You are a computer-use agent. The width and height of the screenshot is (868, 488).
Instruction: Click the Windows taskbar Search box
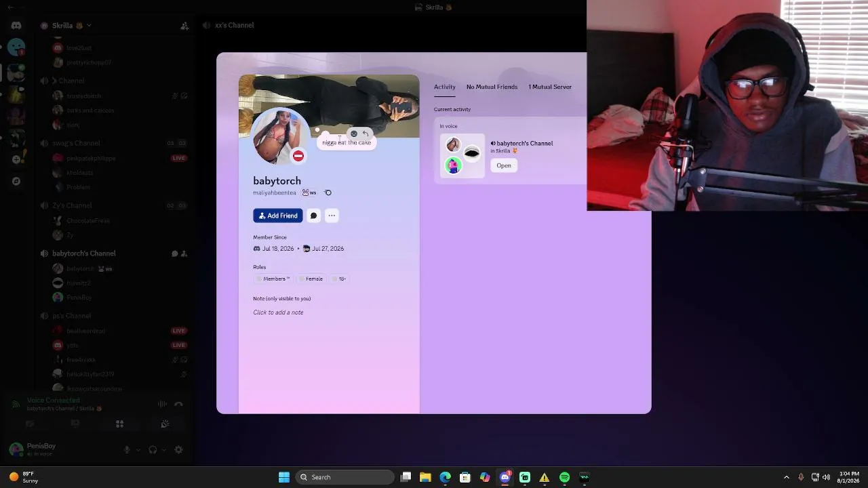(x=346, y=477)
